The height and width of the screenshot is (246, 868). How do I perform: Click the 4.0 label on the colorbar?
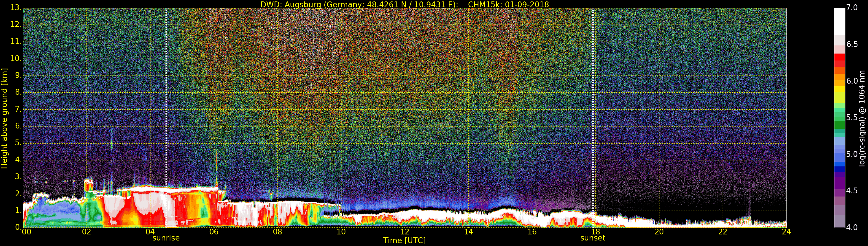coord(852,227)
